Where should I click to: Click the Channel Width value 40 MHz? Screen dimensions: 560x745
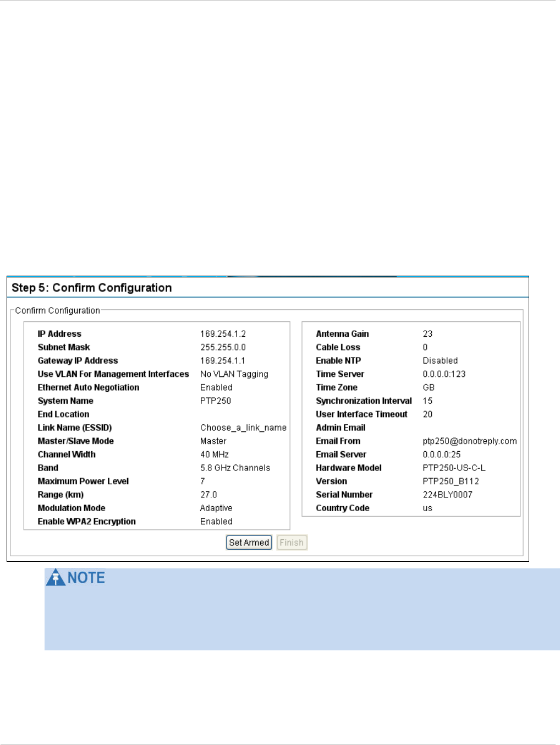click(215, 454)
